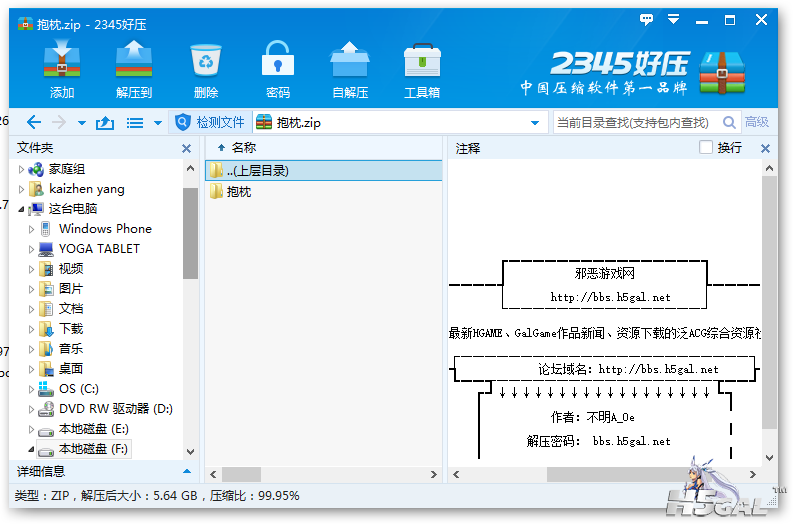Click the 自解压 (Self-extract) icon
Viewport: 793px width, 524px height.
[349, 59]
